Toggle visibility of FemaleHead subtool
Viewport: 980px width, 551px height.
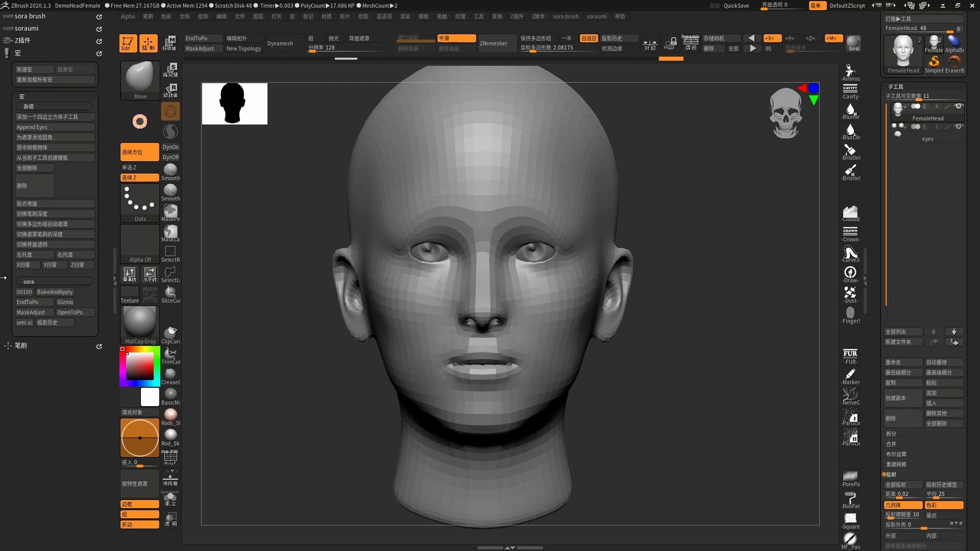coord(959,106)
